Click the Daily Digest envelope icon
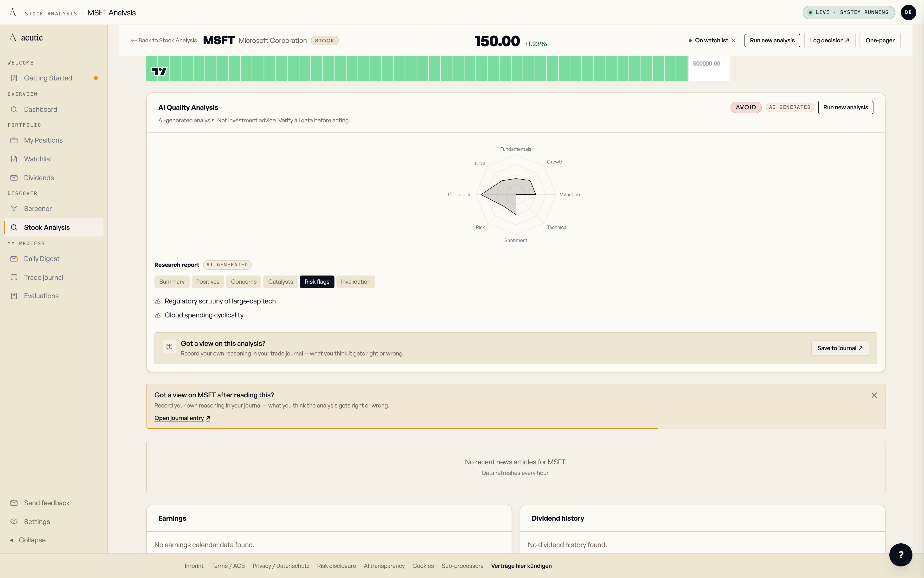Screen dimensions: 924x578 point(14,259)
